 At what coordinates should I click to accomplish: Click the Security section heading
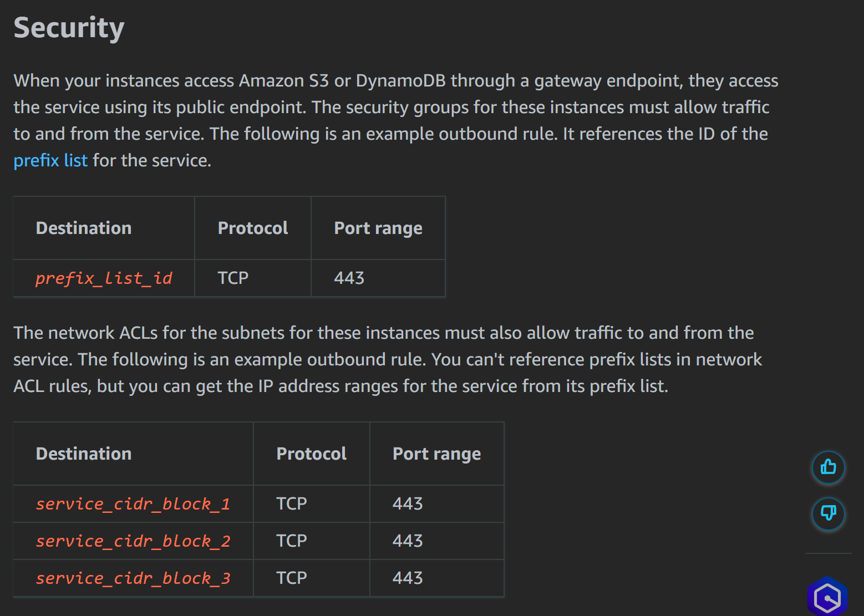click(69, 28)
